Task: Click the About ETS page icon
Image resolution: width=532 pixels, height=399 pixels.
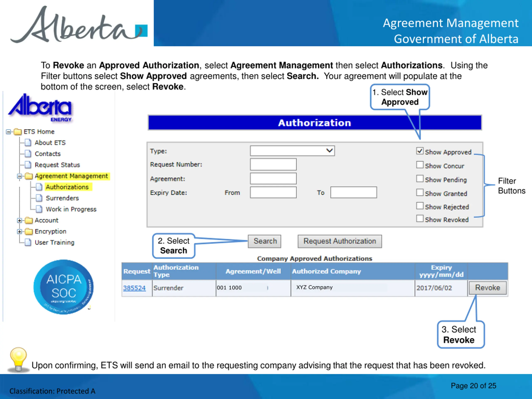Action: click(28, 143)
